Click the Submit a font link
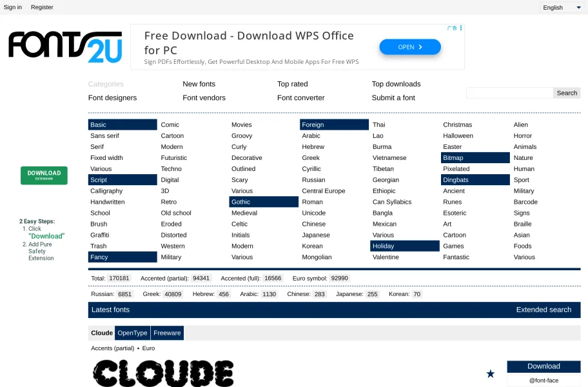The width and height of the screenshot is (588, 387). [x=393, y=98]
